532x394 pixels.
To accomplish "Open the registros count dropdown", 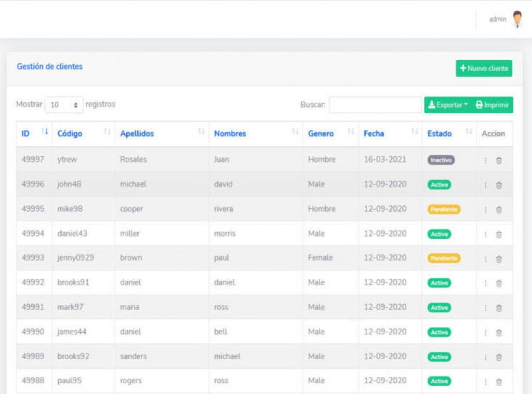I will pos(64,104).
